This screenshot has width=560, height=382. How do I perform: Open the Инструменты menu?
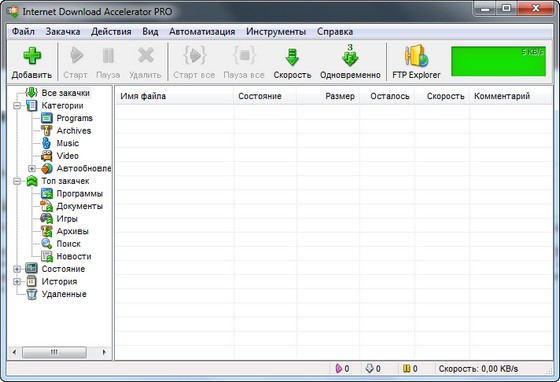(276, 32)
